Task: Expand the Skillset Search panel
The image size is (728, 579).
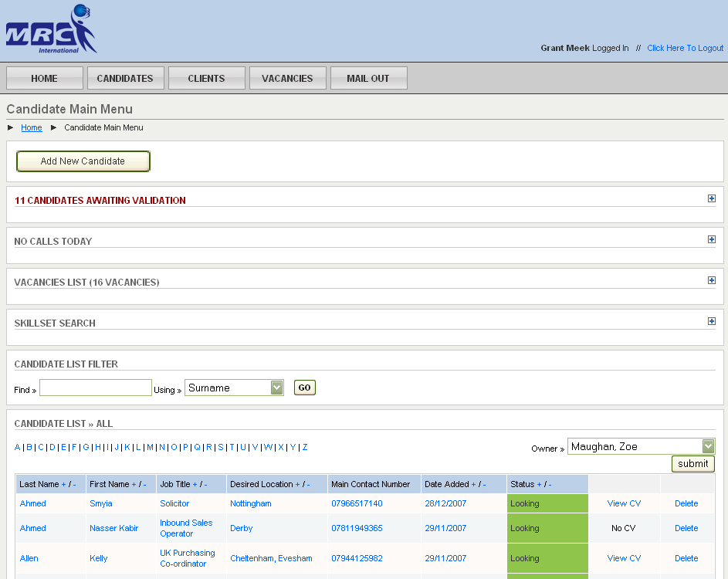Action: 711,320
